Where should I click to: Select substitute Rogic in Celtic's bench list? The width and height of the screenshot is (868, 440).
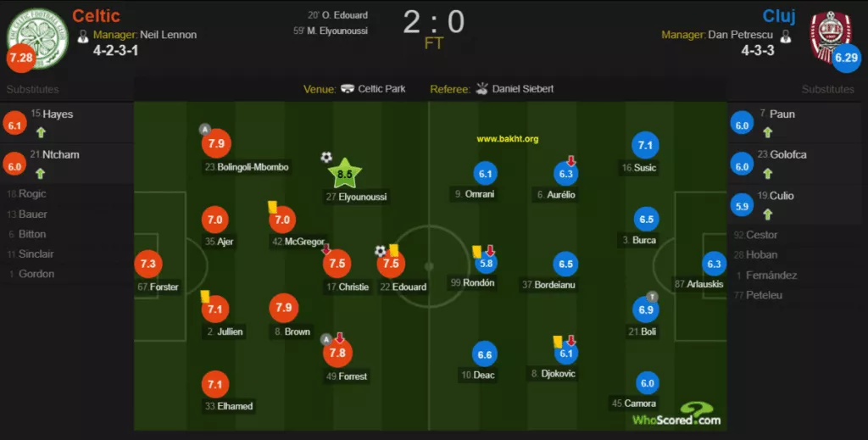[33, 194]
